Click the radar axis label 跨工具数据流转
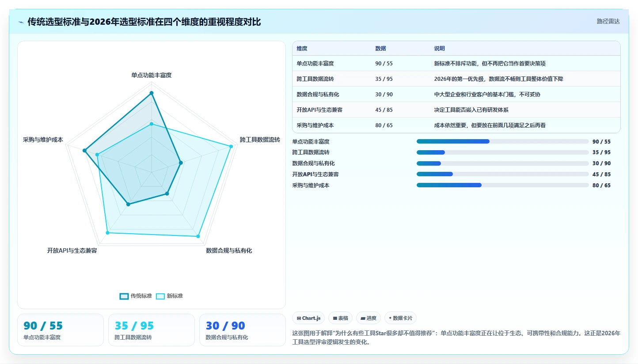The image size is (638, 364). (x=260, y=140)
